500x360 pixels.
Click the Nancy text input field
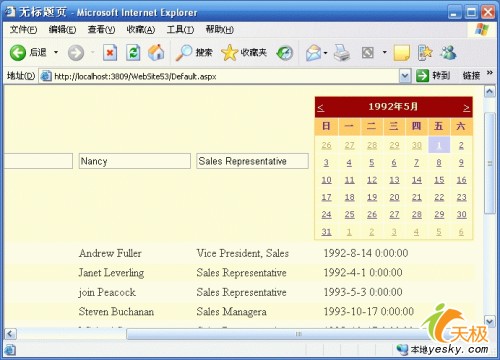coord(135,161)
